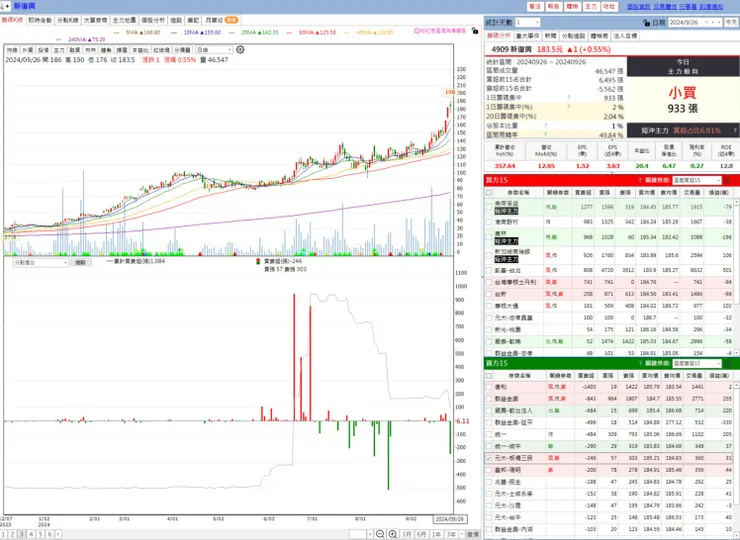This screenshot has width=740, height=540.
Task: Open the 統計天數 dropdown showing 1
Action: coord(527,23)
